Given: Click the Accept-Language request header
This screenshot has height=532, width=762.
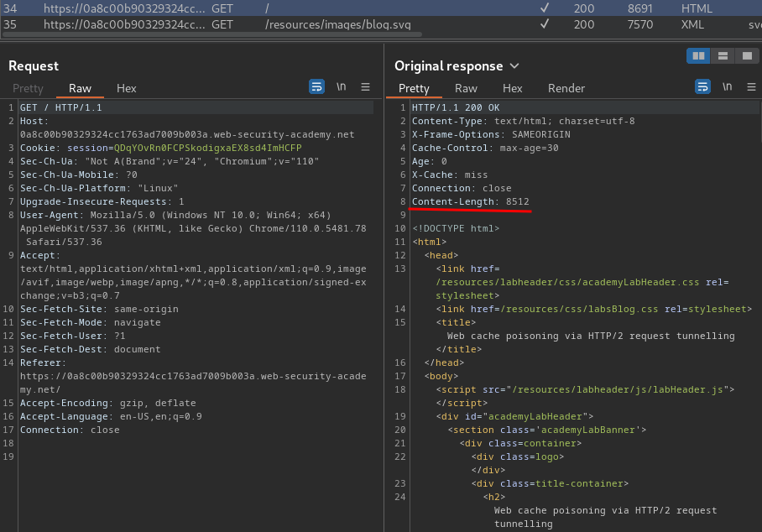Looking at the screenshot, I should (x=111, y=416).
